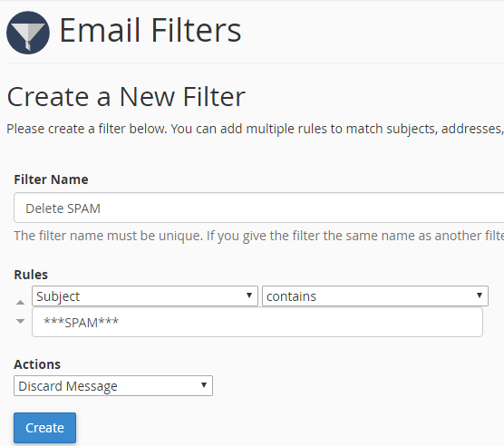Click the Please create a filter below description

pos(256,129)
